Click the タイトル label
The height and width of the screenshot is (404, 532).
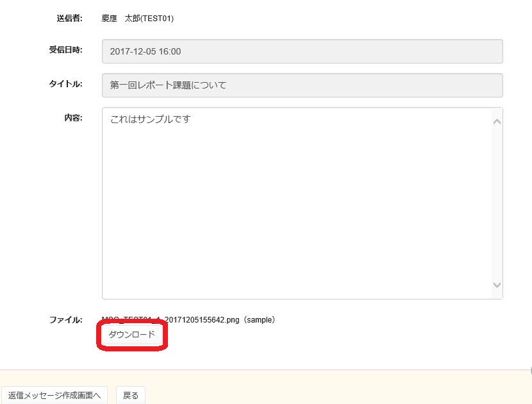[x=65, y=84]
